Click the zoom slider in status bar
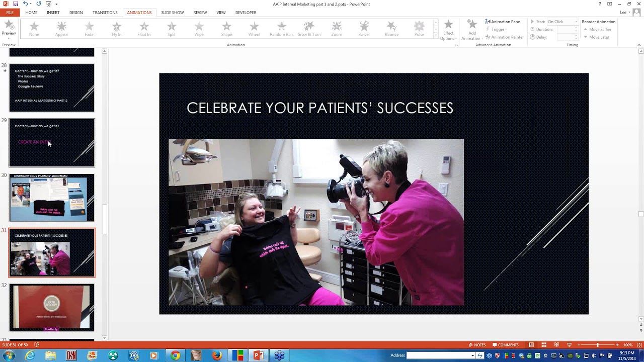Image resolution: width=644 pixels, height=362 pixels. tap(597, 345)
